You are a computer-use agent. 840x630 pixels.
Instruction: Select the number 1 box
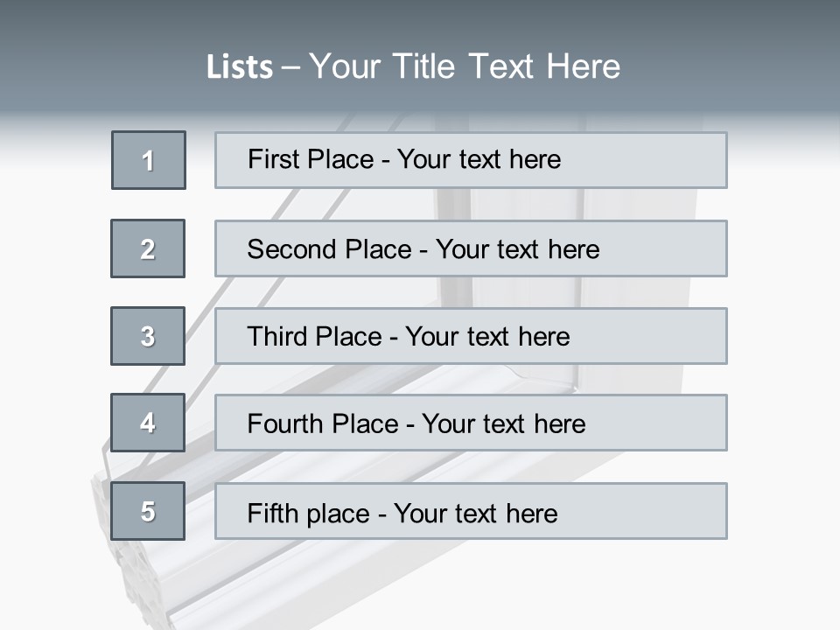(x=149, y=160)
